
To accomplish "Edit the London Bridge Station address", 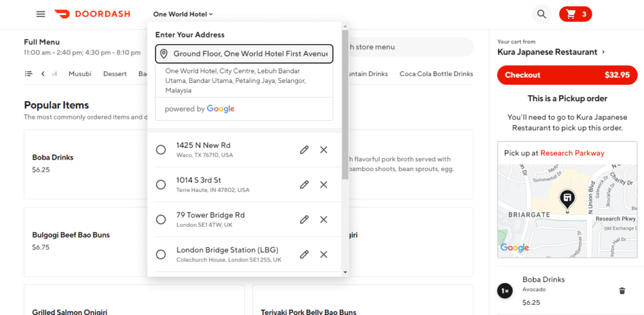I will 304,255.
